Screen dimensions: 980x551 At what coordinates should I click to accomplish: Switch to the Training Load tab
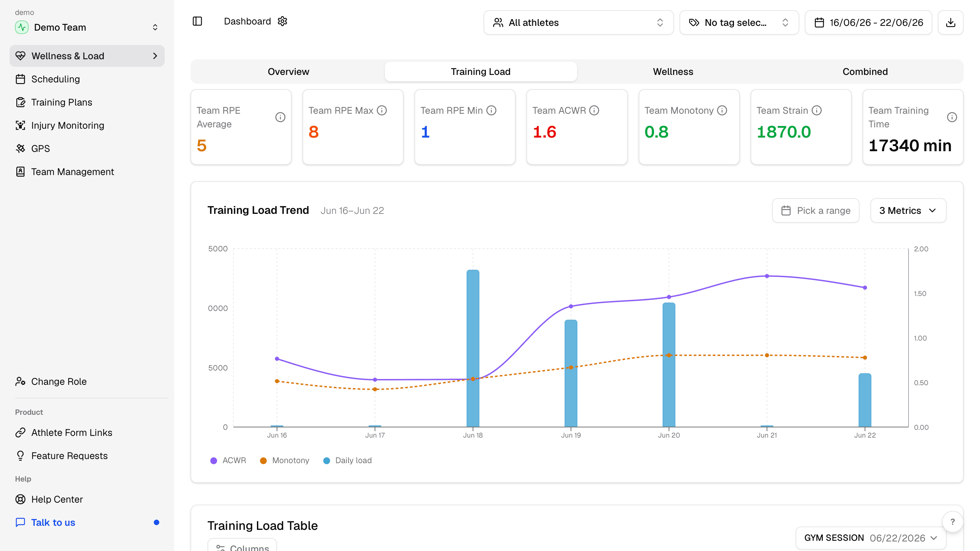point(480,72)
